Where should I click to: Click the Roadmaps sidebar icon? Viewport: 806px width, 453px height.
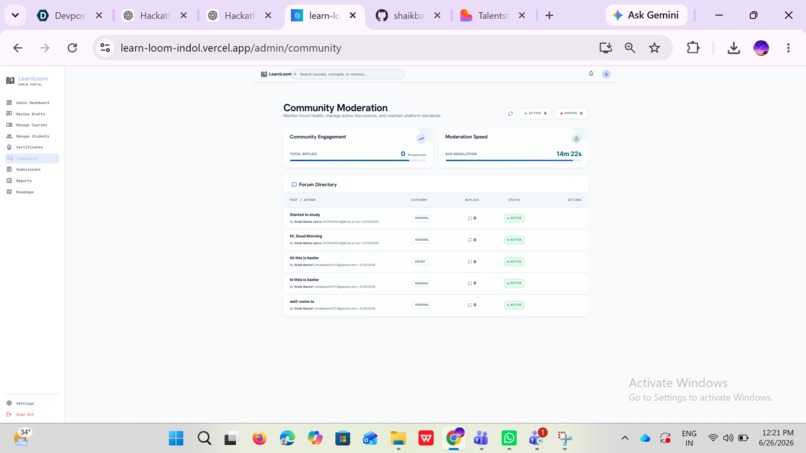click(9, 192)
